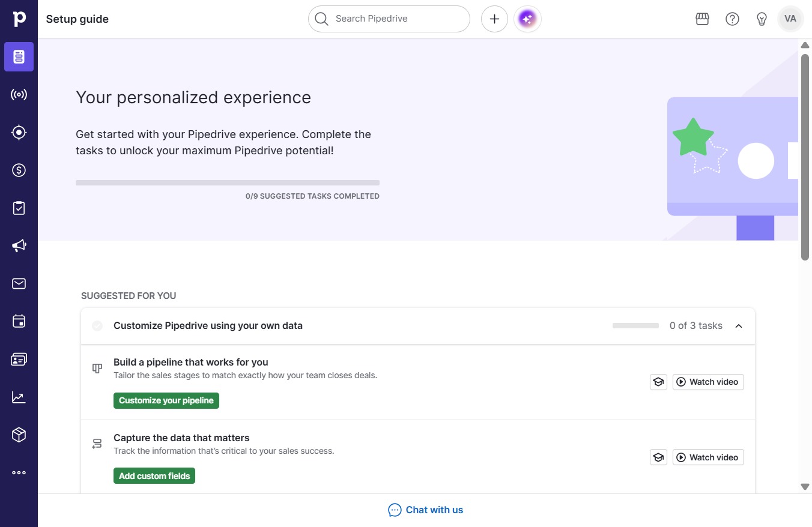Collapse the Customize Pipedrive task group
The image size is (812, 527).
click(x=739, y=326)
